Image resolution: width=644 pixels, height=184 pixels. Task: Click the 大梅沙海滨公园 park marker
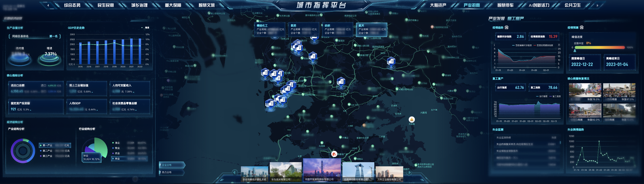tap(397, 89)
